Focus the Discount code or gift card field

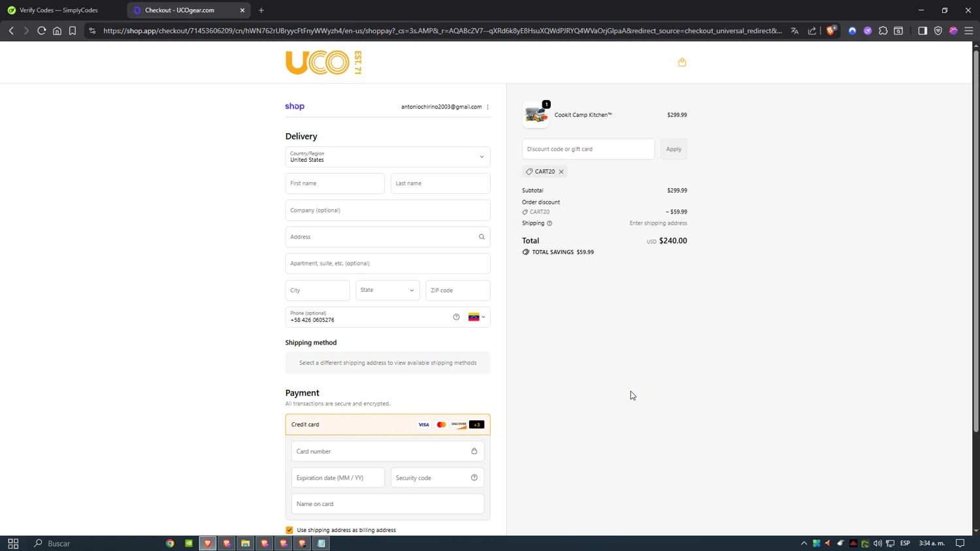588,149
